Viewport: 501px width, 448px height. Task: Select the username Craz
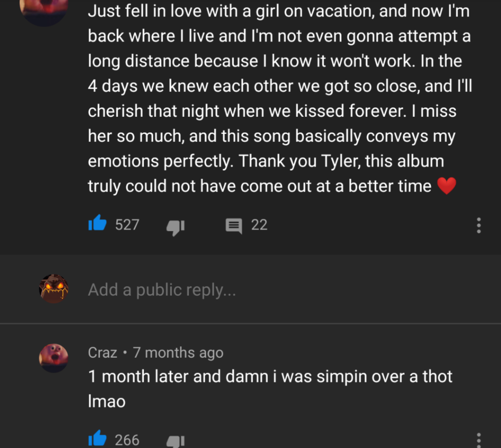[102, 352]
